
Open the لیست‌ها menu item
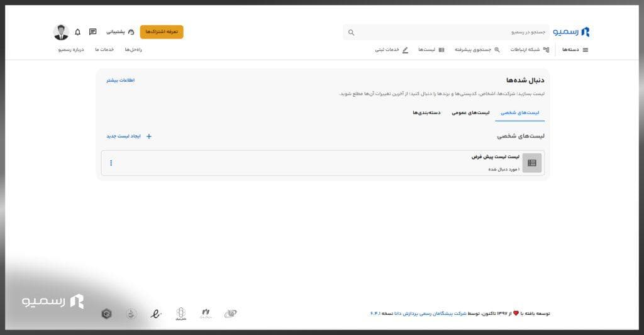coord(431,50)
